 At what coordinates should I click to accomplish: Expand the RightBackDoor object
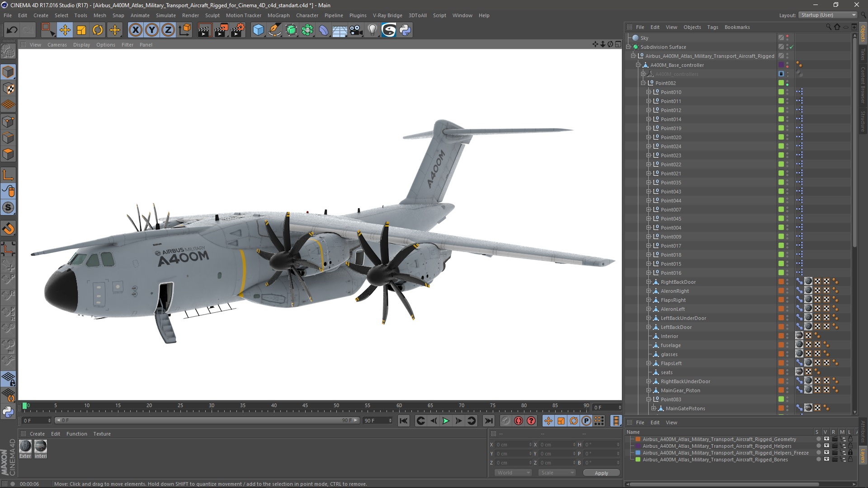point(648,282)
